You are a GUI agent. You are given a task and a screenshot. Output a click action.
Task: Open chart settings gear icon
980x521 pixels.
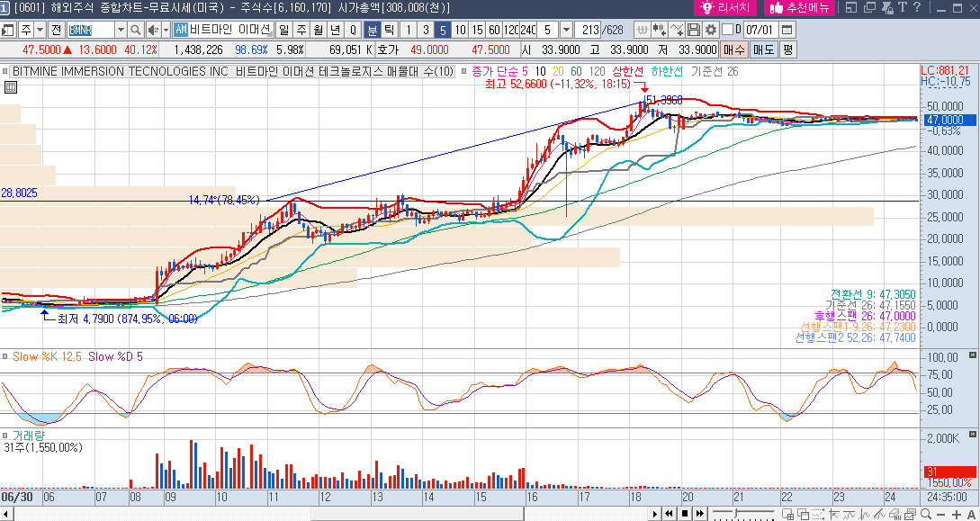coord(710,30)
